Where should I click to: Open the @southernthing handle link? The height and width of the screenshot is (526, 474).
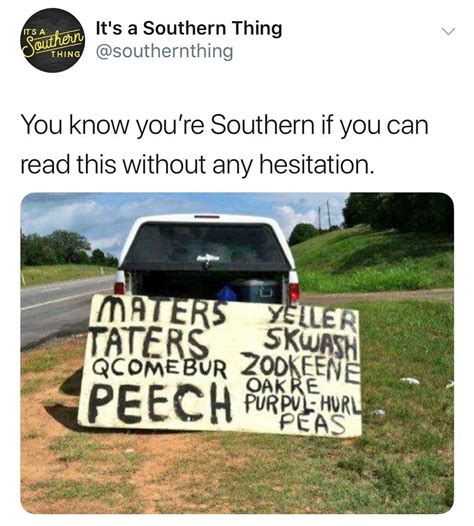coord(164,52)
